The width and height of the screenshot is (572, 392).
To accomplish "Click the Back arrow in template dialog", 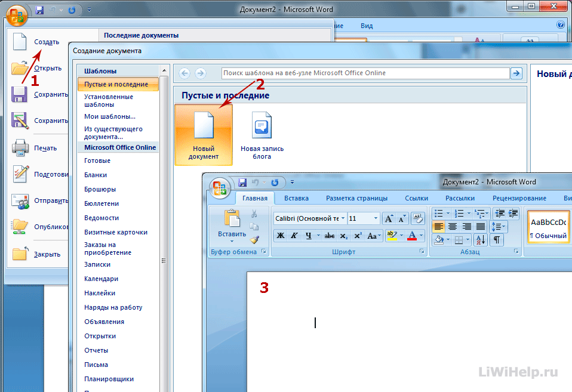I will click(184, 73).
